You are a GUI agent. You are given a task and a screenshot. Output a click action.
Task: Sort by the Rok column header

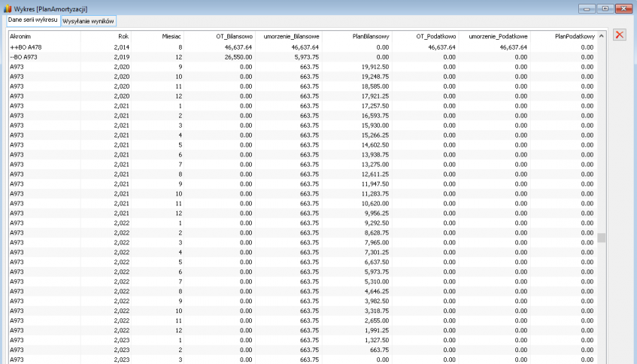coord(106,37)
